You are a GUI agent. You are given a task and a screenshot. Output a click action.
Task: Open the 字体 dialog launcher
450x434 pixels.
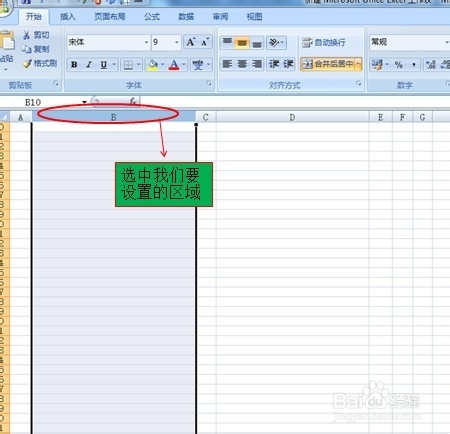(209, 84)
